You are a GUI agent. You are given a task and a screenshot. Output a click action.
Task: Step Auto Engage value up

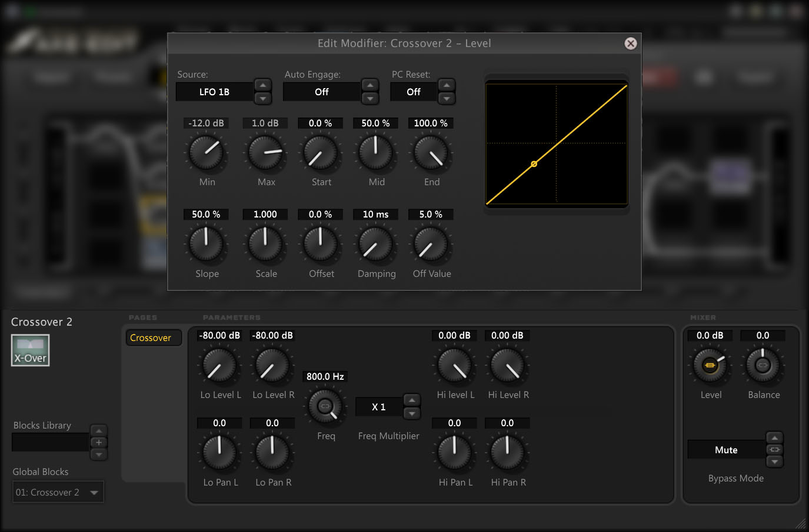coord(369,85)
